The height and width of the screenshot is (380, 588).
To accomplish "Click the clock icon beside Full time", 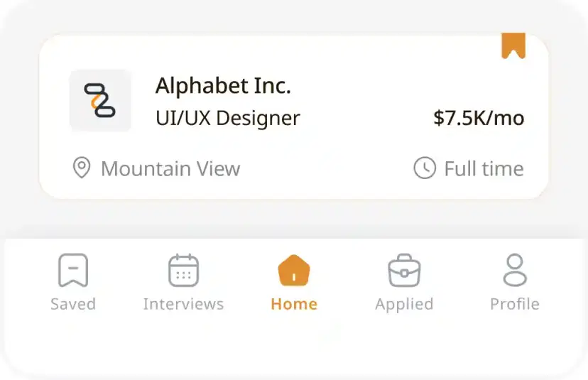I will coord(424,168).
